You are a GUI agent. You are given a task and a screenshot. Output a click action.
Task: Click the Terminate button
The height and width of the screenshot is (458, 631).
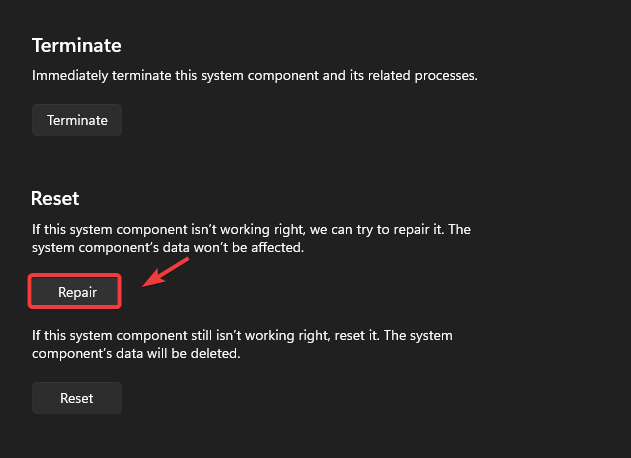point(77,120)
